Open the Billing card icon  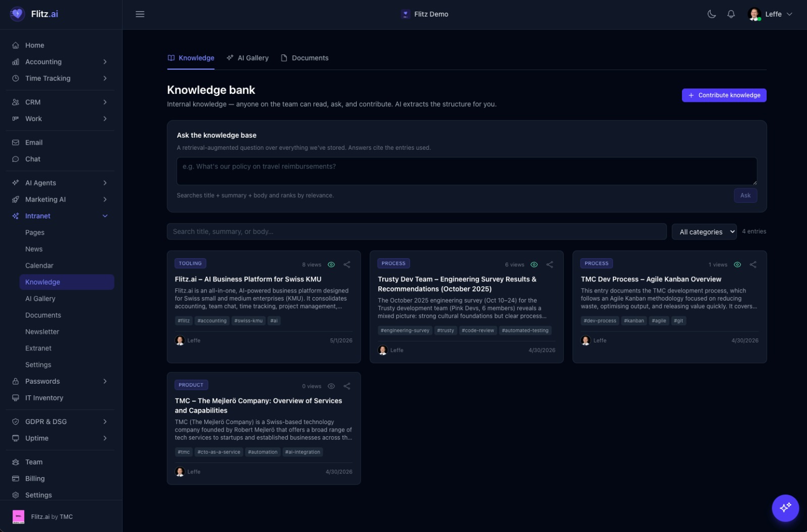16,479
